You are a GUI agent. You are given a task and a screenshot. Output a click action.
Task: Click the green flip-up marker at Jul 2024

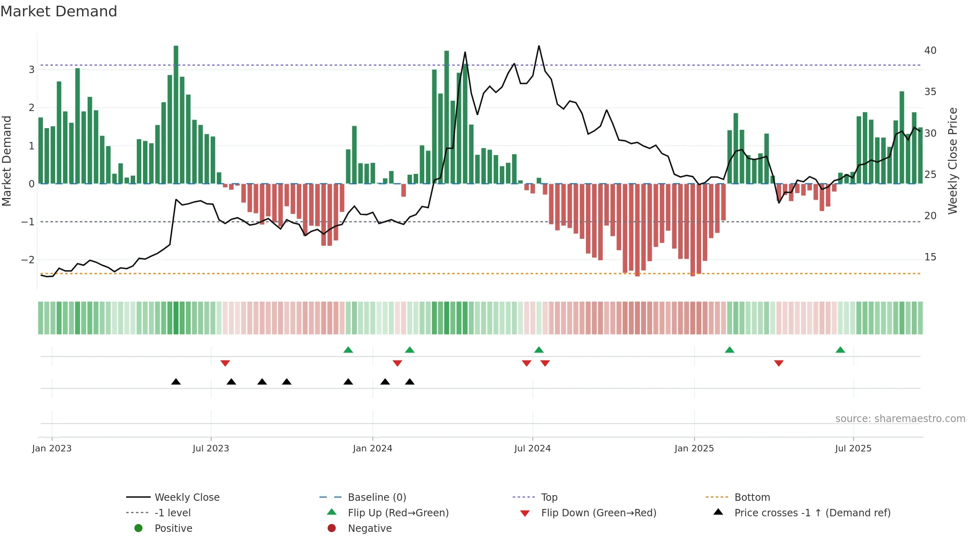pyautogui.click(x=539, y=350)
